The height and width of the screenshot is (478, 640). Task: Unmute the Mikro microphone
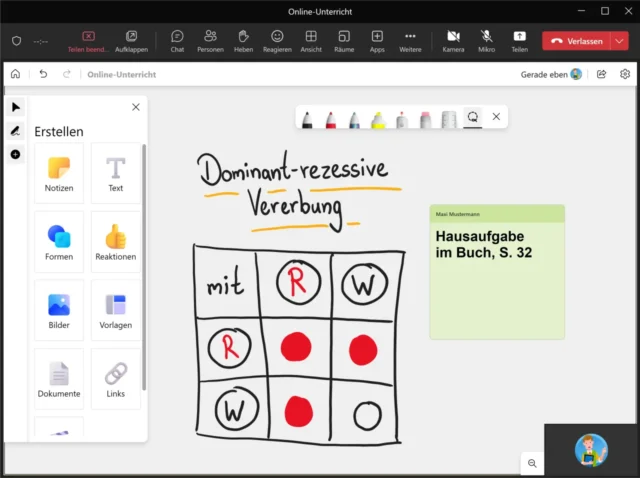(486, 40)
